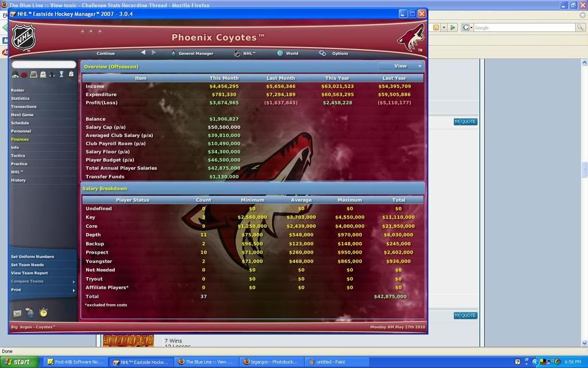The image size is (588, 368).
Task: Click the Total $42,875,000 value
Action: 390,297
